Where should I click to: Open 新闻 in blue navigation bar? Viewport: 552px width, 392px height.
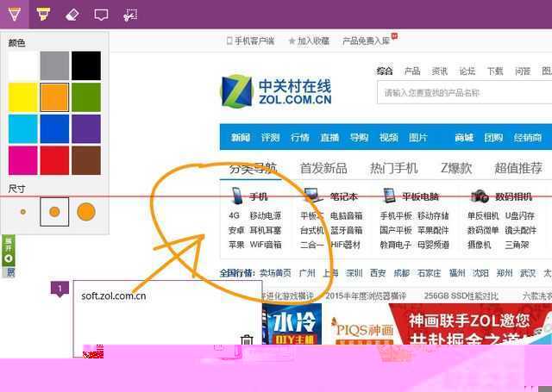click(241, 138)
